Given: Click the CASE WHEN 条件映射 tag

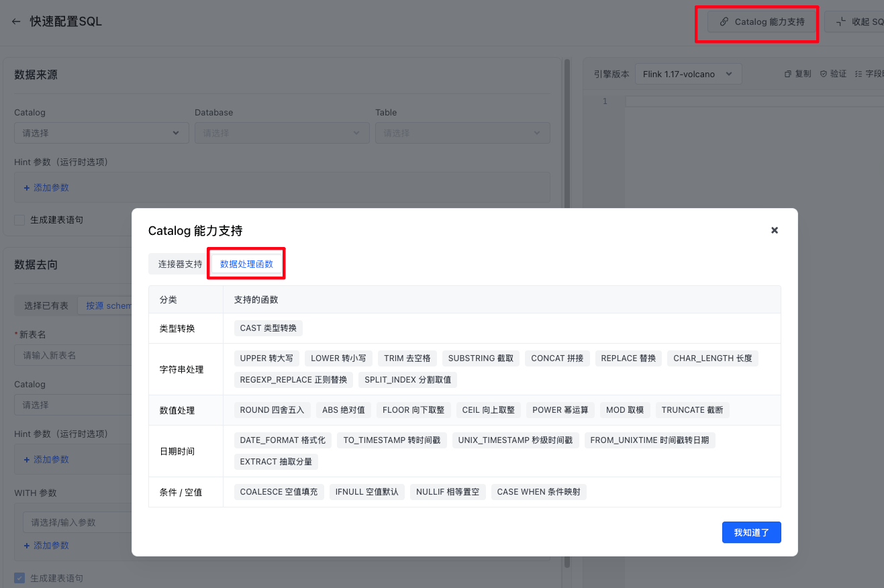Looking at the screenshot, I should [539, 492].
